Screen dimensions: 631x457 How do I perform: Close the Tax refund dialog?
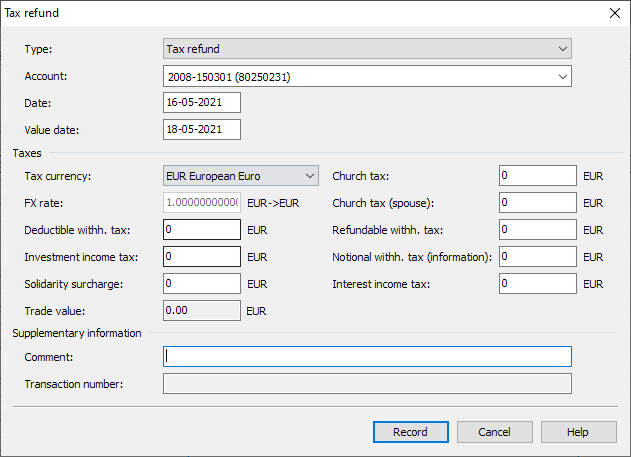(614, 13)
